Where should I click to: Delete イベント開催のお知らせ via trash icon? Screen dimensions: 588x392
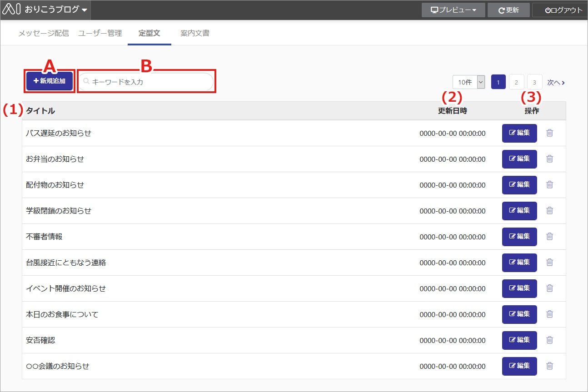coord(549,288)
